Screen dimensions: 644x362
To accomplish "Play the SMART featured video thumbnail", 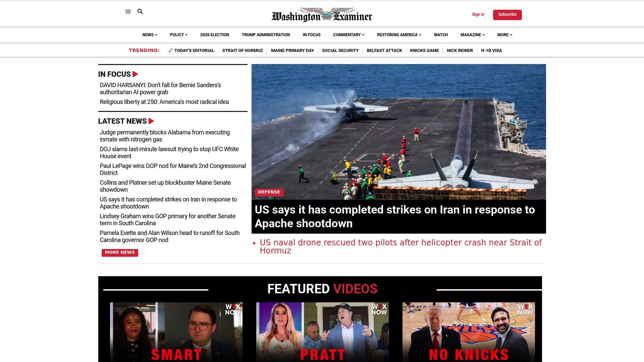I will 176,332.
